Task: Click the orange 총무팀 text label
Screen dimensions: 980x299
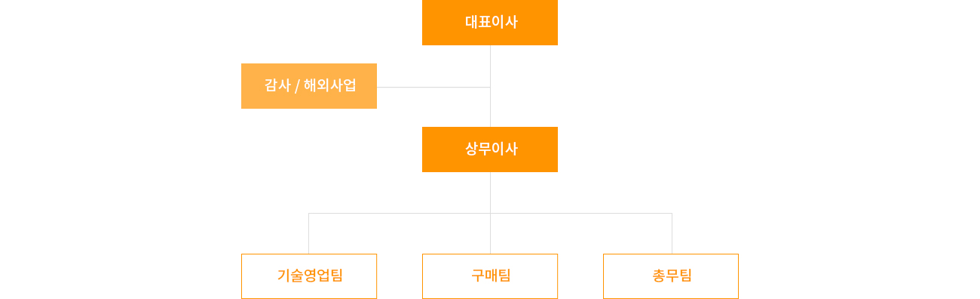Action: (x=672, y=276)
